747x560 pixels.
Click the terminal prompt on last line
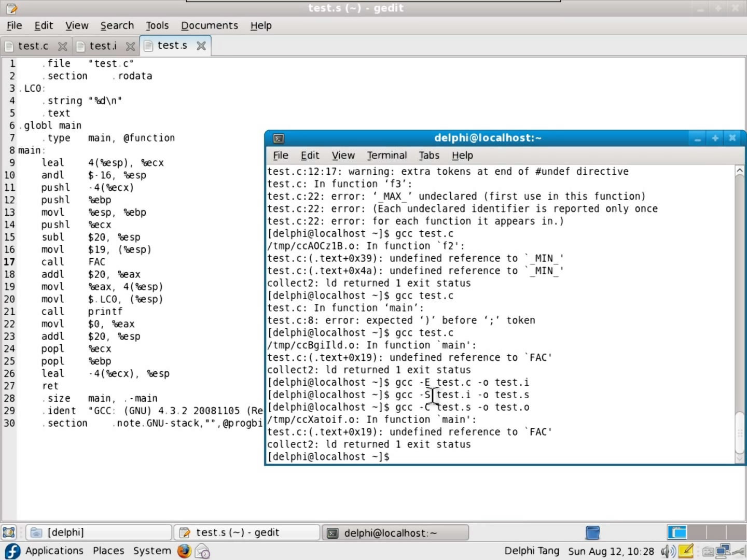coord(328,457)
